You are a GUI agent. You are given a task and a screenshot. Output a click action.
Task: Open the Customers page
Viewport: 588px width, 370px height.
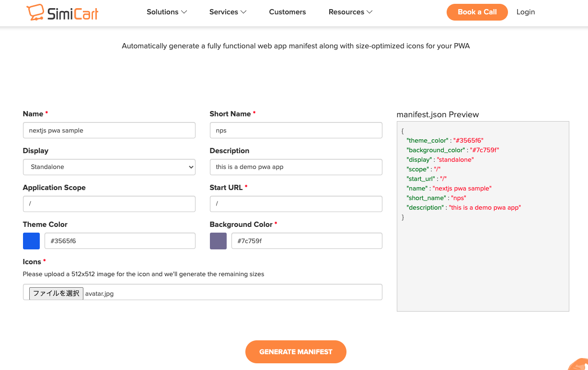(288, 12)
